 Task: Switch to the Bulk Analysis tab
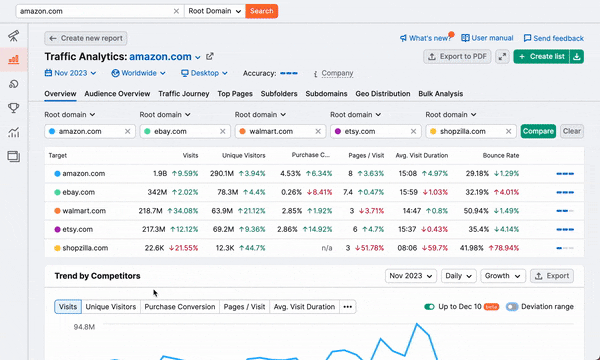(x=440, y=94)
